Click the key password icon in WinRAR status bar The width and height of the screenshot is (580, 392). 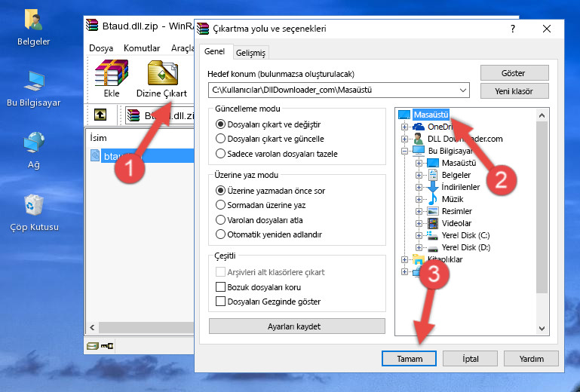[x=107, y=346]
